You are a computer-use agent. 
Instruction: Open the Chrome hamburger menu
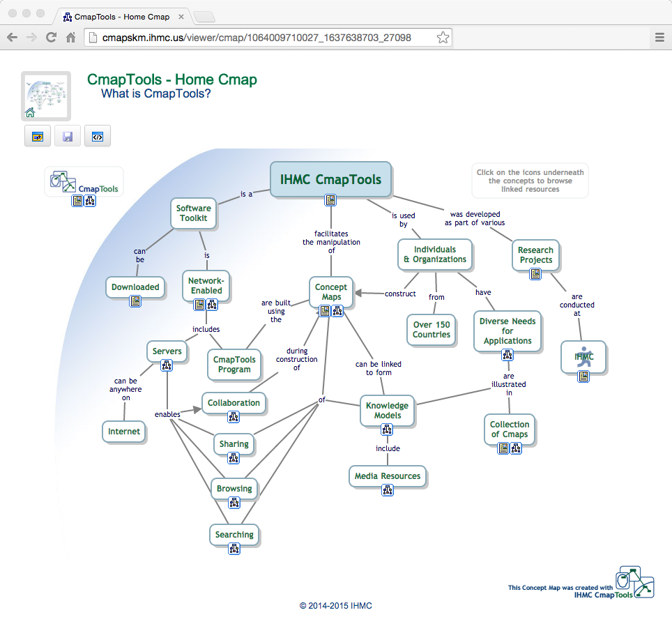tap(659, 38)
